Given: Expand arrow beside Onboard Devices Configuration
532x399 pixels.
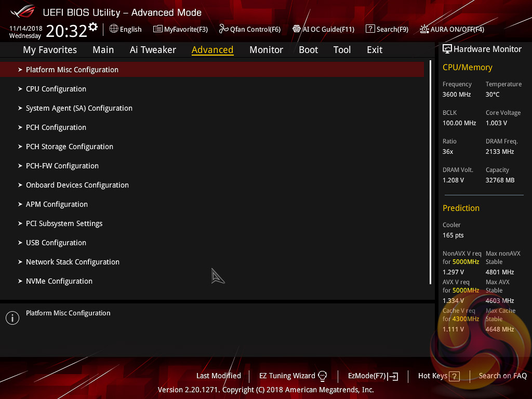Looking at the screenshot, I should click(20, 185).
